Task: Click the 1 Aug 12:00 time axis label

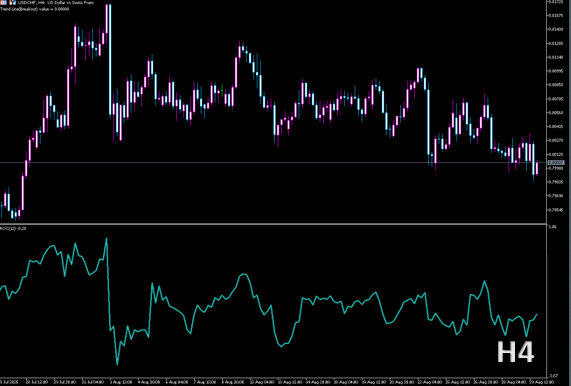Action: (122, 382)
